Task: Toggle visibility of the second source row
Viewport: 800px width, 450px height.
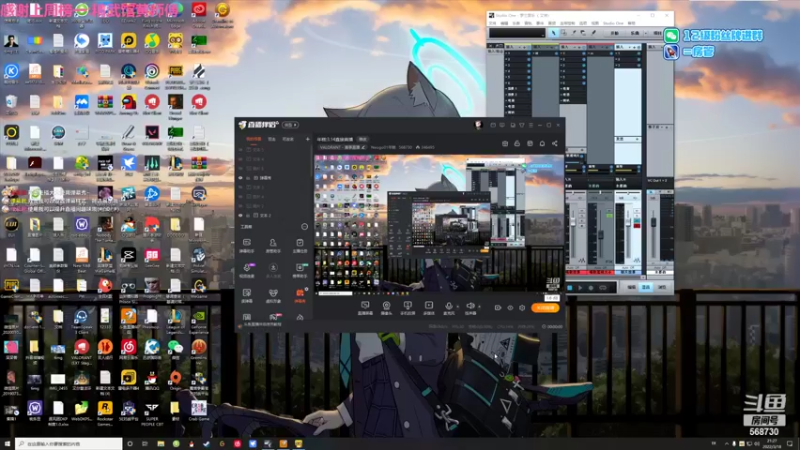Action: click(241, 159)
